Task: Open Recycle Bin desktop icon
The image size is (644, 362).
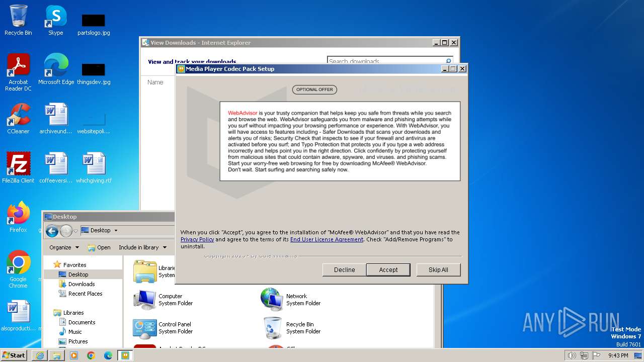Action: 18,20
